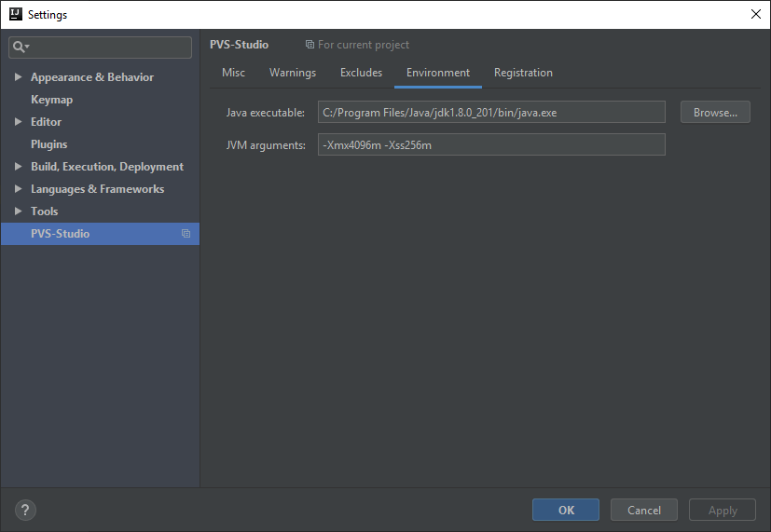
Task: Expand the Languages & Frameworks node
Action: point(19,189)
